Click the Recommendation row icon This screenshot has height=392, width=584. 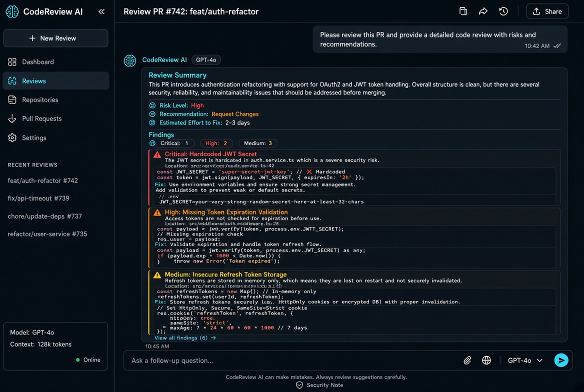pos(152,114)
